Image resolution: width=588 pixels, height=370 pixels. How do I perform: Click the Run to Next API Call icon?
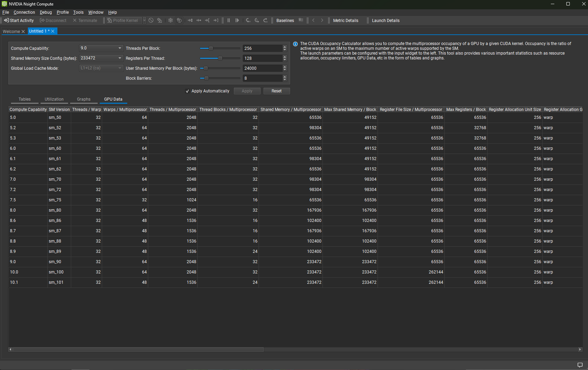[199, 20]
